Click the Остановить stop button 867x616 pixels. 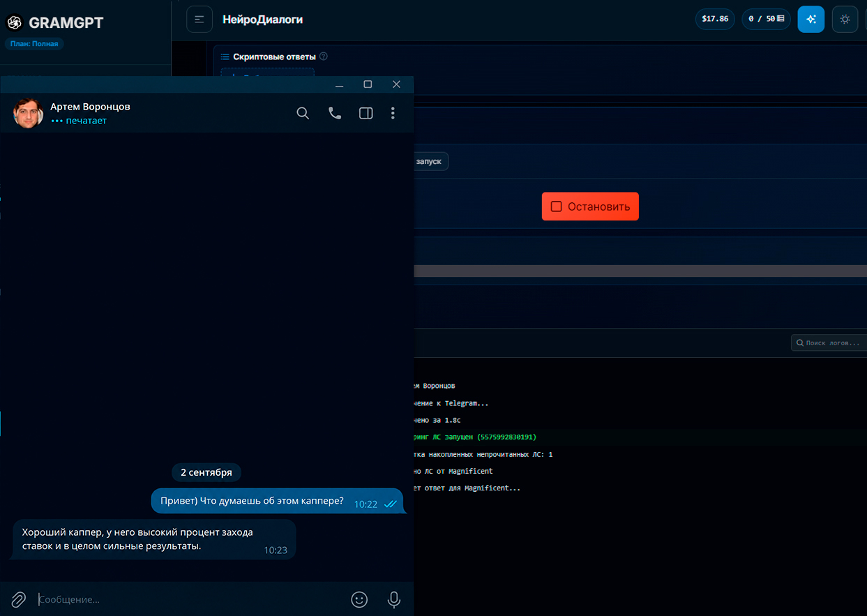(x=590, y=206)
